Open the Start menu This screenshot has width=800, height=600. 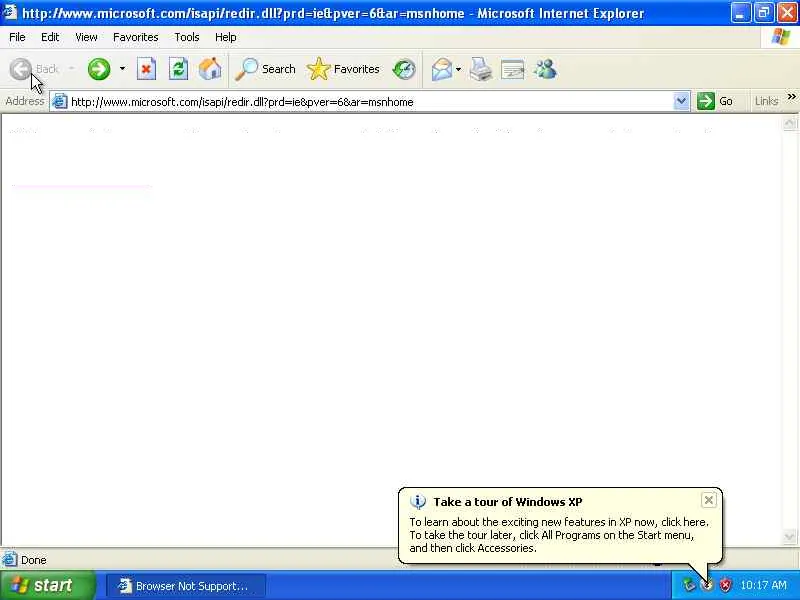48,585
